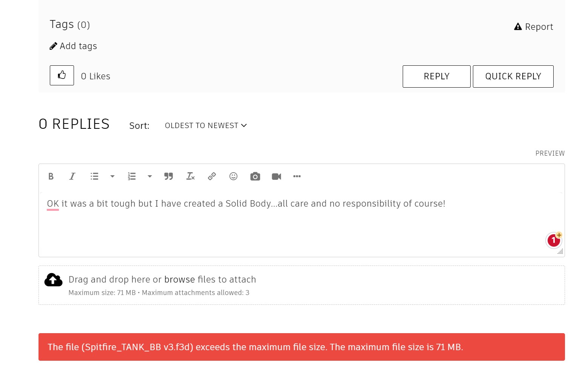Click the Reply button
The height and width of the screenshot is (380, 588).
click(x=436, y=76)
